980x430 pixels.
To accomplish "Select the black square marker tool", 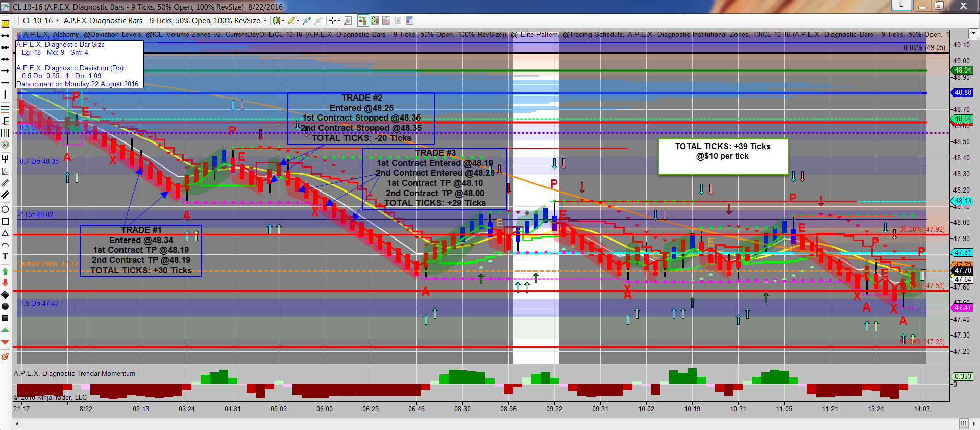I will [x=5, y=318].
